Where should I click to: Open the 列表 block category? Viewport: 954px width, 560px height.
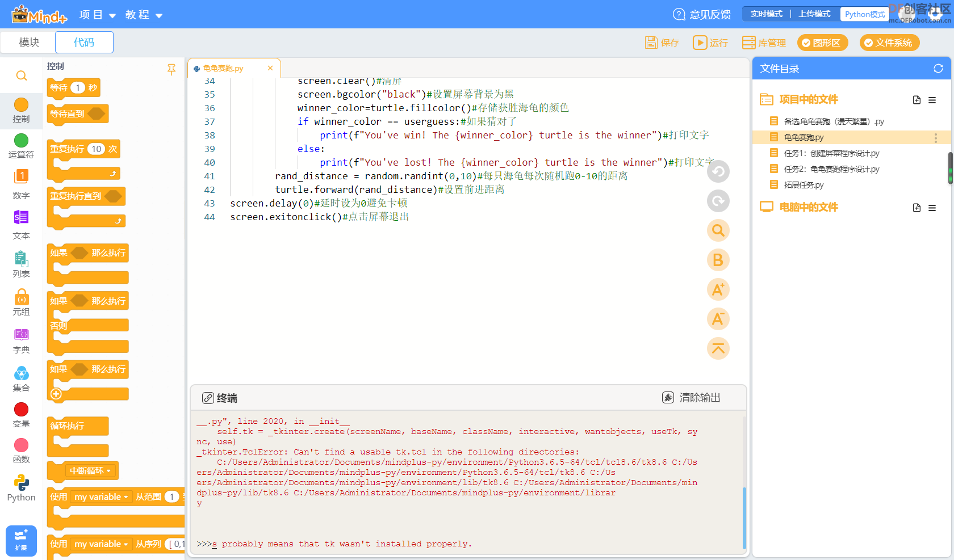pyautogui.click(x=21, y=264)
